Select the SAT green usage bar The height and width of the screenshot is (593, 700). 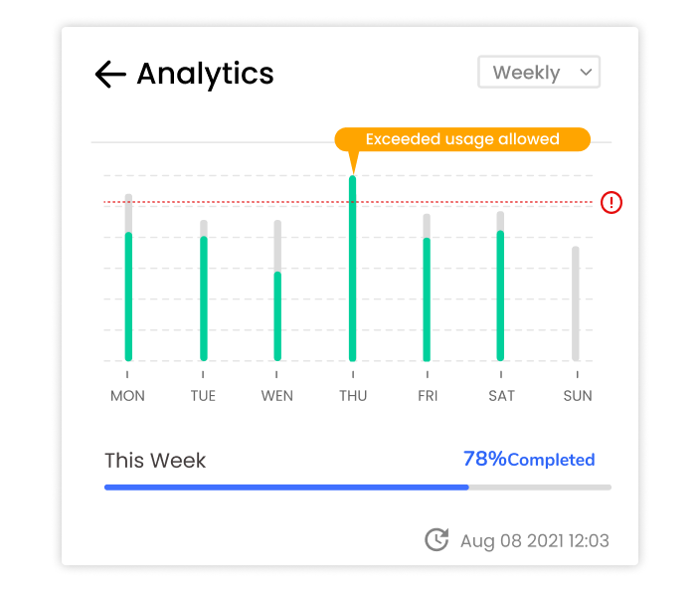click(x=500, y=296)
